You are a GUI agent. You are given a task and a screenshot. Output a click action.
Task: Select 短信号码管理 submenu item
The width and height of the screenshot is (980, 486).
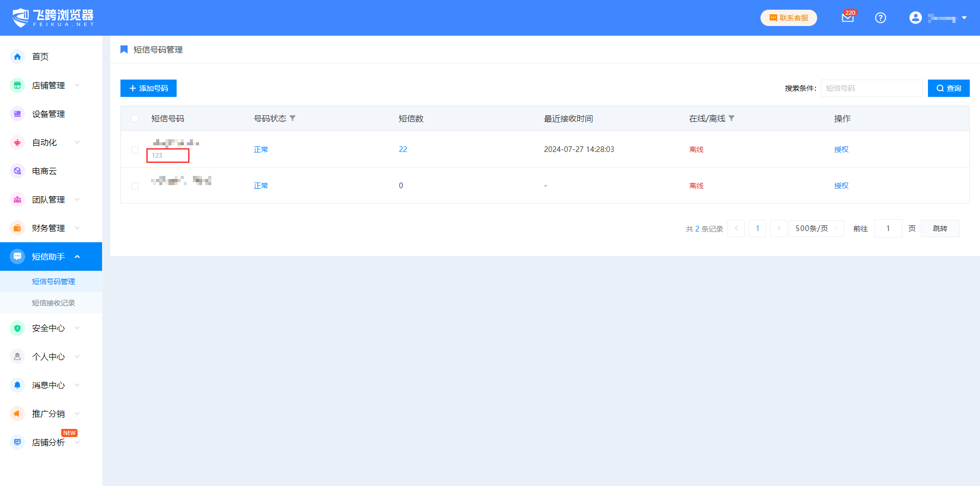54,282
